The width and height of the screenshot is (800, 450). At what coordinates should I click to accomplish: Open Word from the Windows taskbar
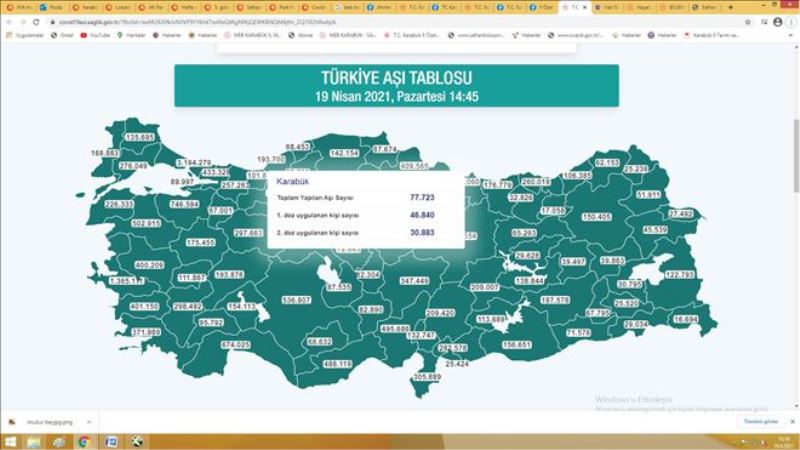pyautogui.click(x=110, y=441)
